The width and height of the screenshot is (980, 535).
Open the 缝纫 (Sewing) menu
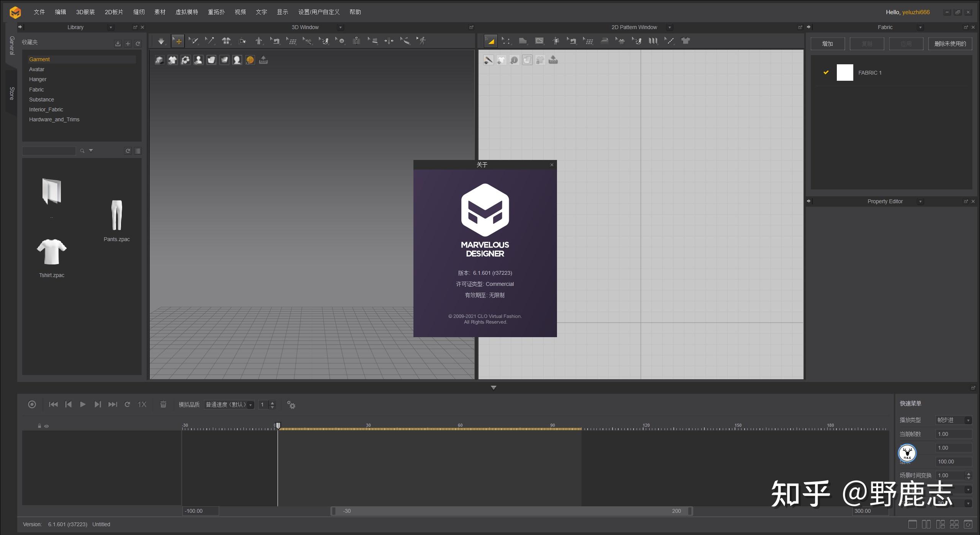(139, 12)
